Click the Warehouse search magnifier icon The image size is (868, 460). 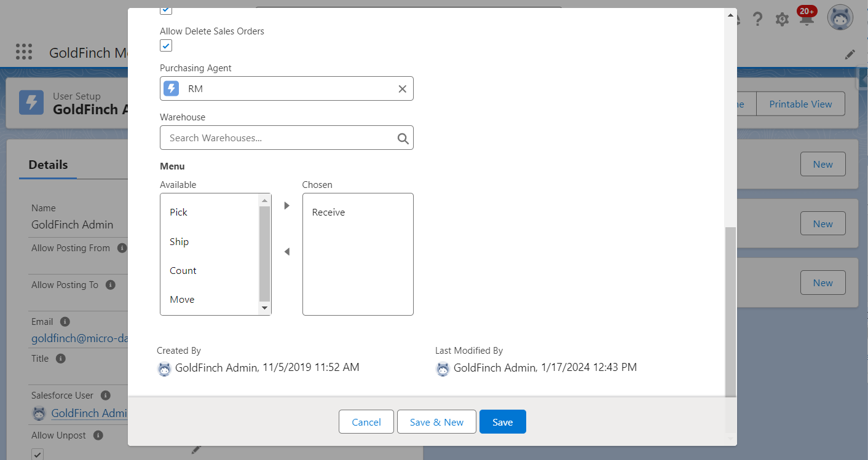click(403, 138)
